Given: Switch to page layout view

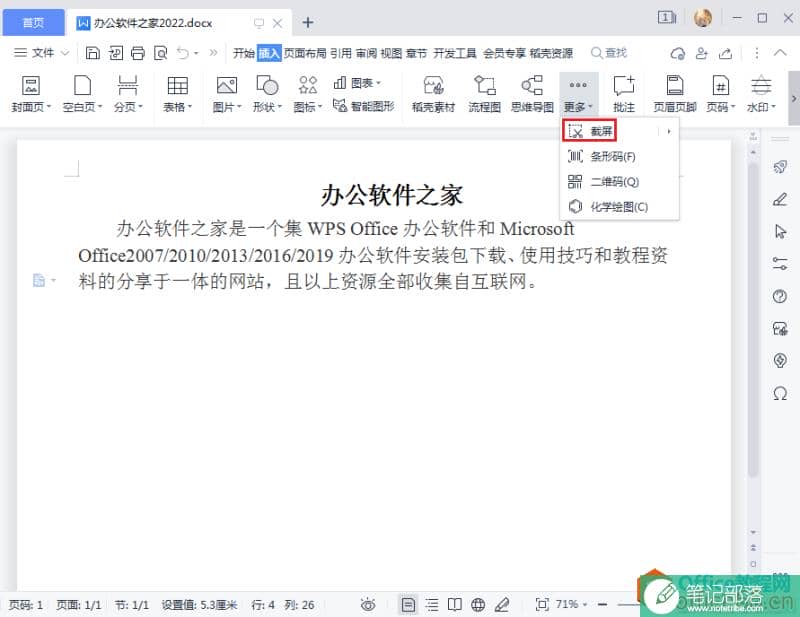Looking at the screenshot, I should tap(408, 605).
